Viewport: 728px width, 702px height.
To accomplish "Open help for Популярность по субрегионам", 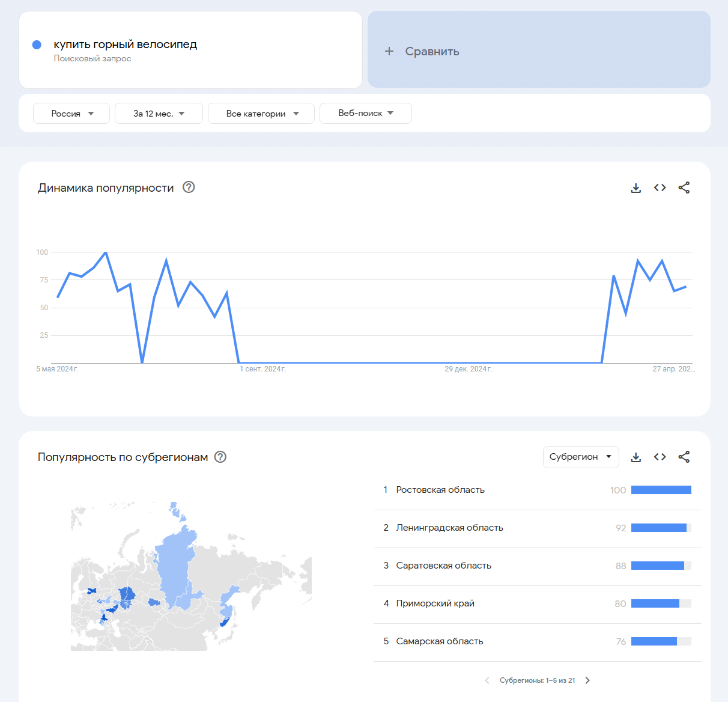I will tap(220, 457).
